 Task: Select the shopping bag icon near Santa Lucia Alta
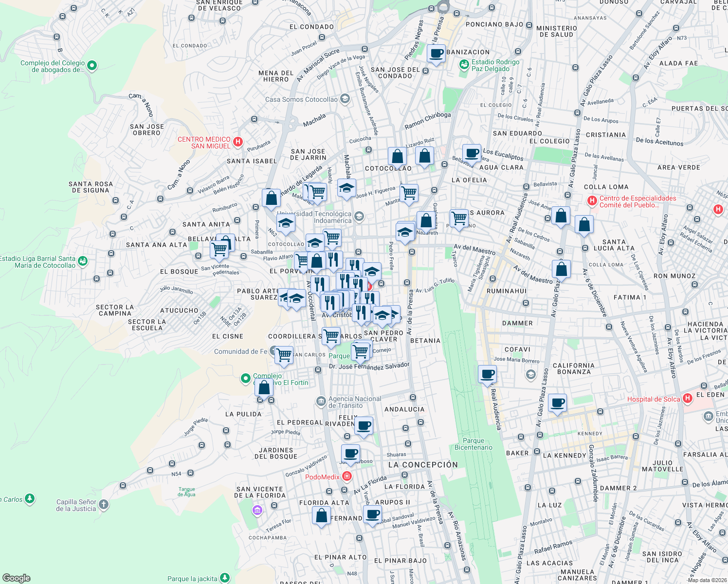(584, 224)
